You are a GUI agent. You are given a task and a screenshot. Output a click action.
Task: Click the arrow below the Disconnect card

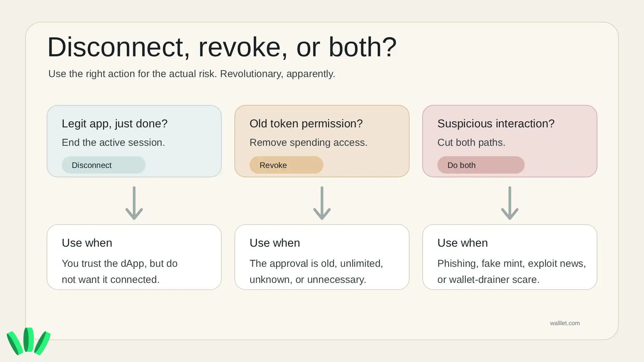point(134,203)
